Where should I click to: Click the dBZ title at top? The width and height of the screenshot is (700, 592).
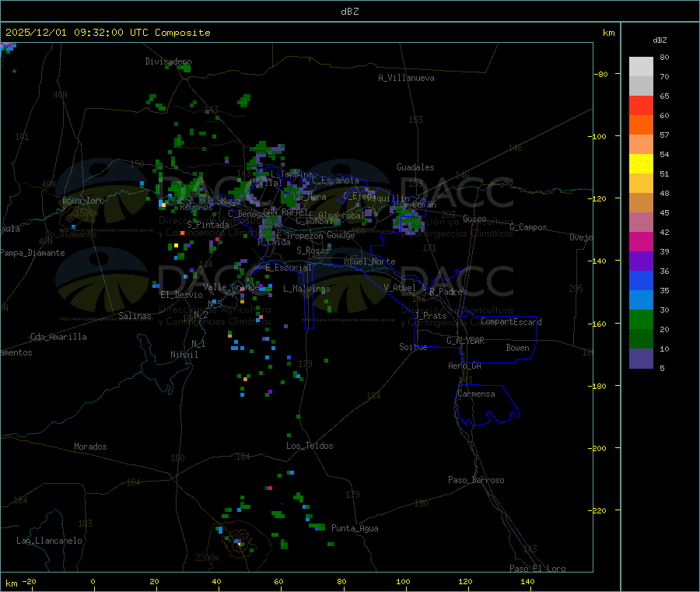[x=349, y=12]
